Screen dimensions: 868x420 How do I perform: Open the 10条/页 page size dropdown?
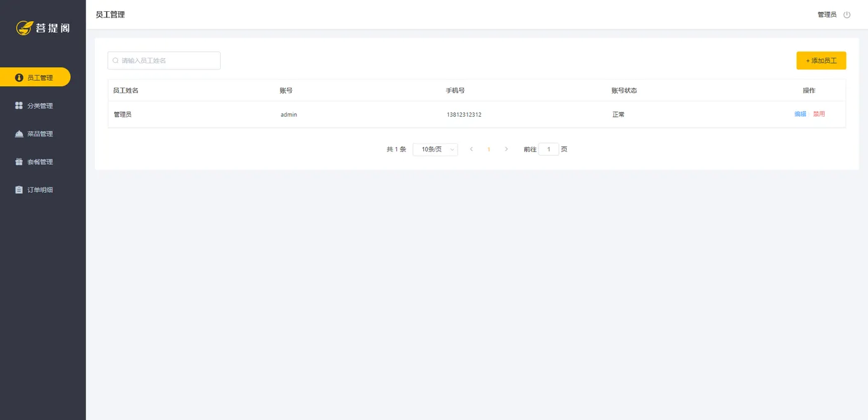pyautogui.click(x=435, y=150)
